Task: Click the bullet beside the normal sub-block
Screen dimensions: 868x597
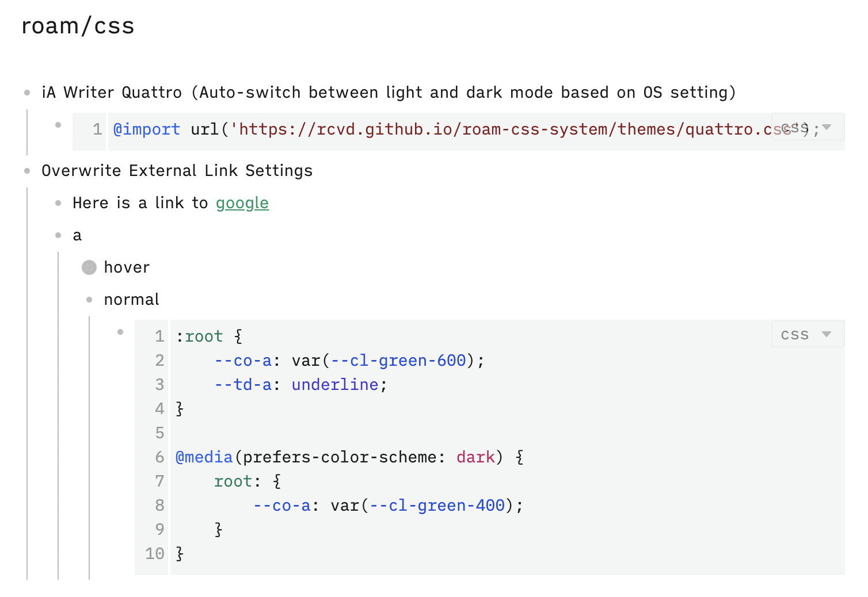Action: point(89,299)
